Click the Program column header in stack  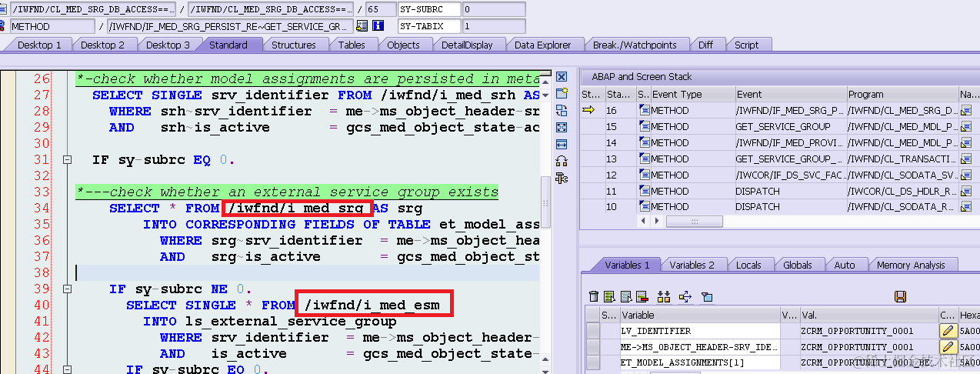click(x=902, y=95)
